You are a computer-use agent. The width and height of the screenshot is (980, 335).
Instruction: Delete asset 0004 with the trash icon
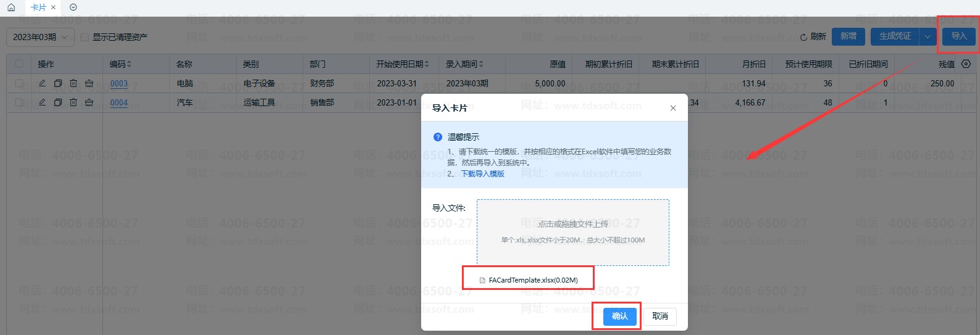73,102
